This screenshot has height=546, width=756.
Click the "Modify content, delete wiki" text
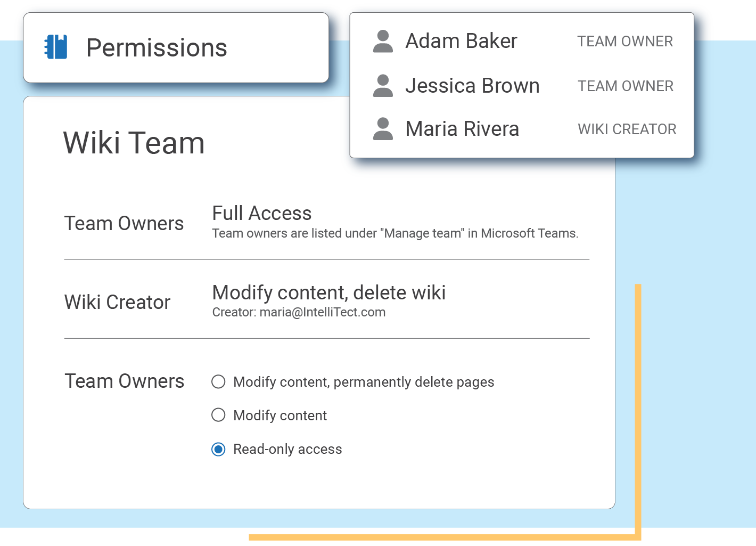pos(328,292)
